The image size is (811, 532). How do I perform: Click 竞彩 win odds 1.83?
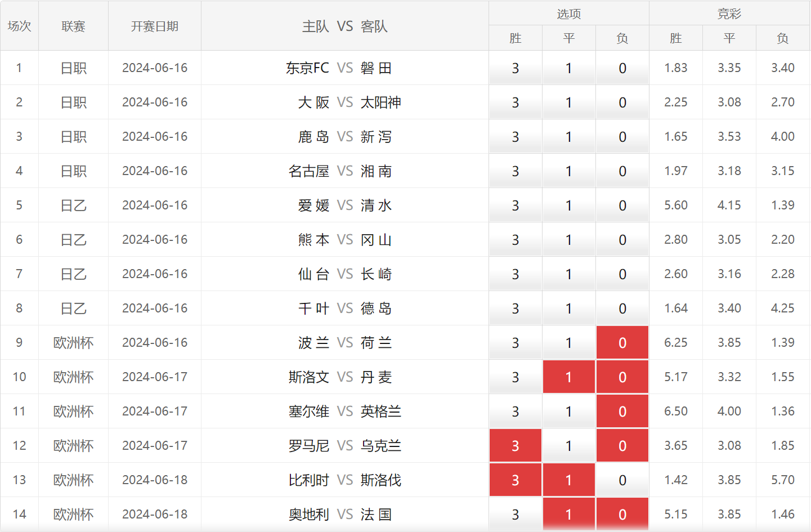(676, 68)
